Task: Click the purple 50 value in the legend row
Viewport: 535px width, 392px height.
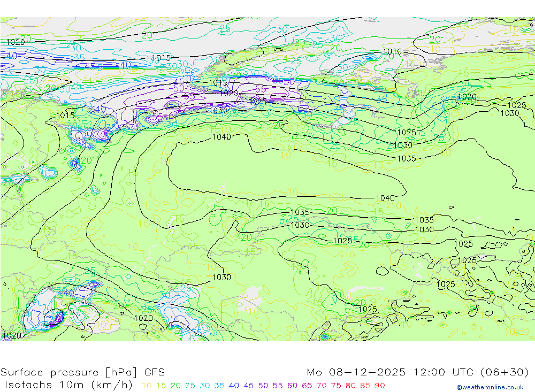Action: click(x=263, y=386)
